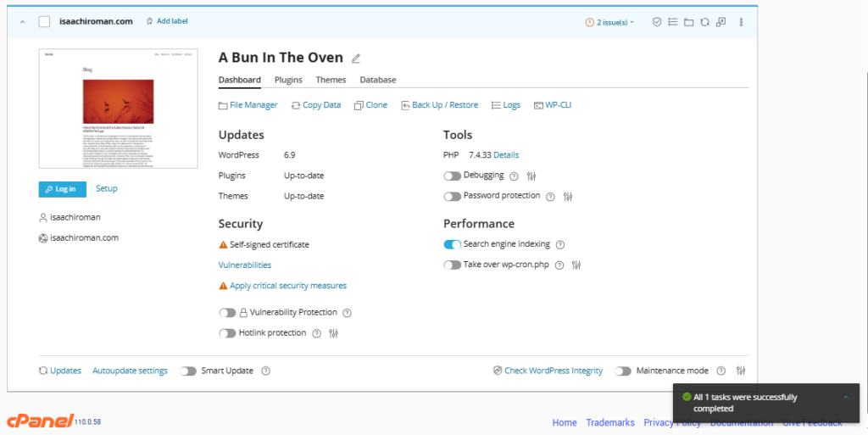The image size is (868, 435).
Task: Click Self-signed certificate warning text
Action: pos(270,244)
